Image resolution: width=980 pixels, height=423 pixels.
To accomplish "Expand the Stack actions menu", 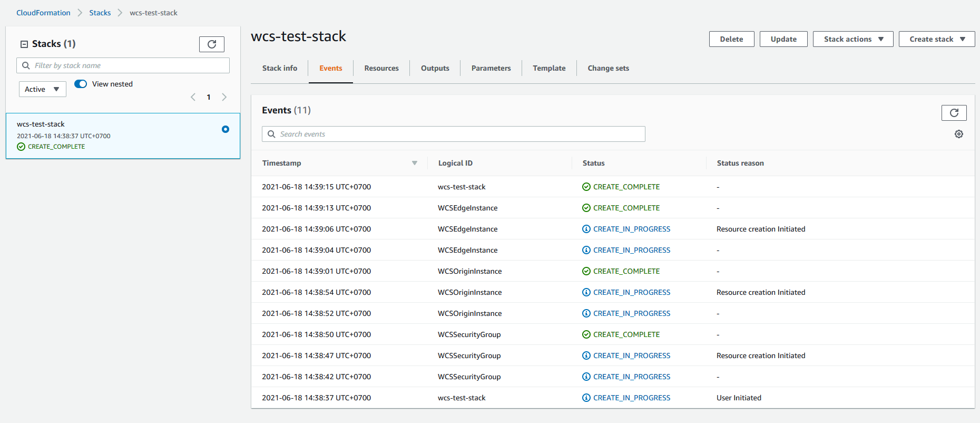I will [x=852, y=39].
